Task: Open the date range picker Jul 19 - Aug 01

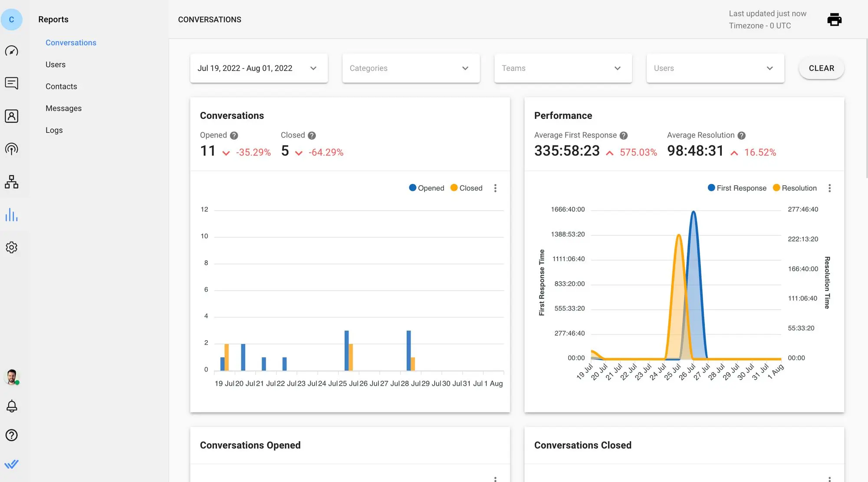Action: click(258, 68)
